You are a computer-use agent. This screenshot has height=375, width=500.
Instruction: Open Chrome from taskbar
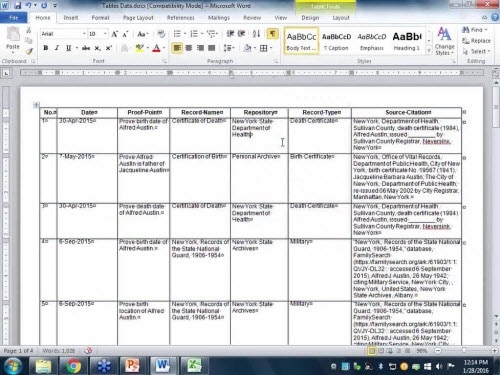point(74,366)
